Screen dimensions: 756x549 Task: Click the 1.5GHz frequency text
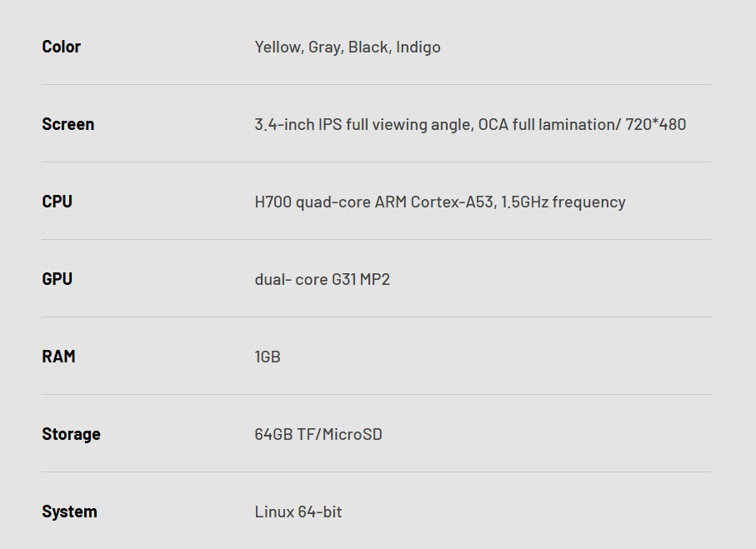(x=563, y=202)
